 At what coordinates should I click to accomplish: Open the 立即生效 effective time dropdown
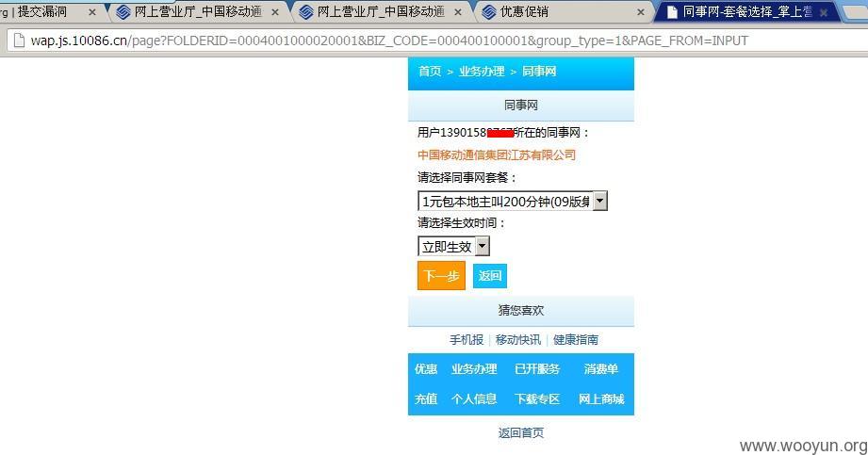[453, 246]
